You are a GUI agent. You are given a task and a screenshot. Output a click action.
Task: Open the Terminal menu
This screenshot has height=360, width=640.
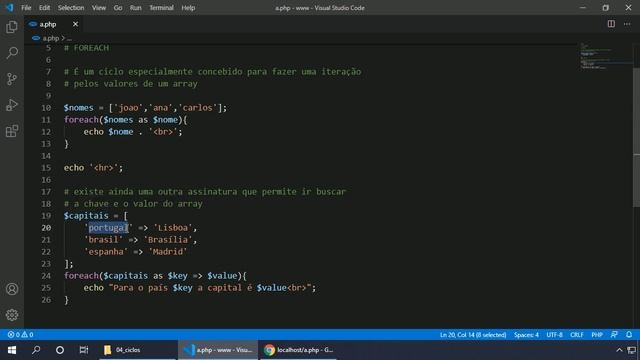(x=161, y=8)
